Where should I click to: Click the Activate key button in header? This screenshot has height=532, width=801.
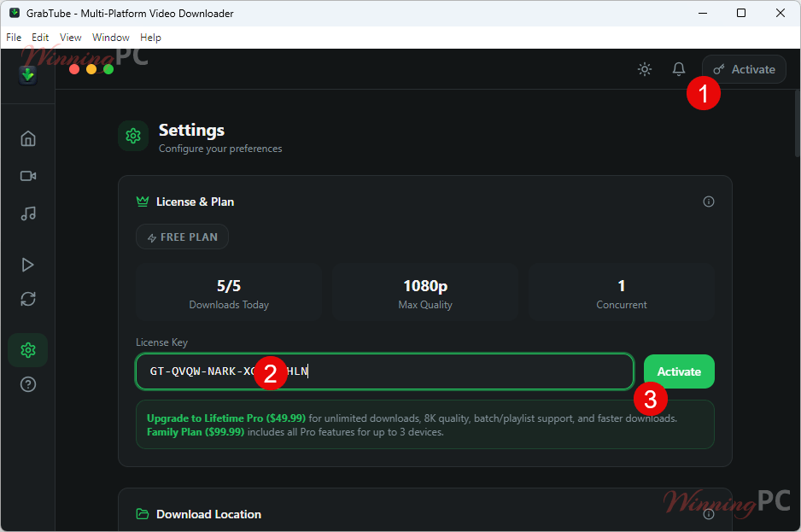click(x=745, y=69)
